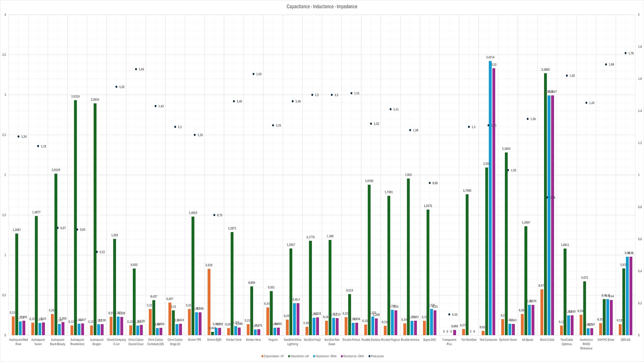644x362 pixels.
Task: Click the green Stock Cable inductance bar
Action: point(545,204)
